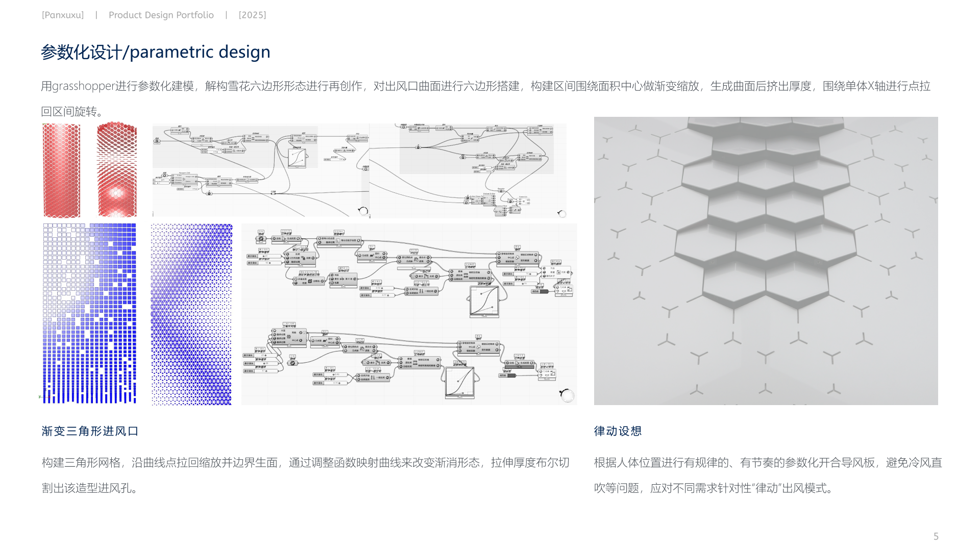Select the 等分点数子曲面 divide surface component
This screenshot has width=980, height=551.
point(339,239)
